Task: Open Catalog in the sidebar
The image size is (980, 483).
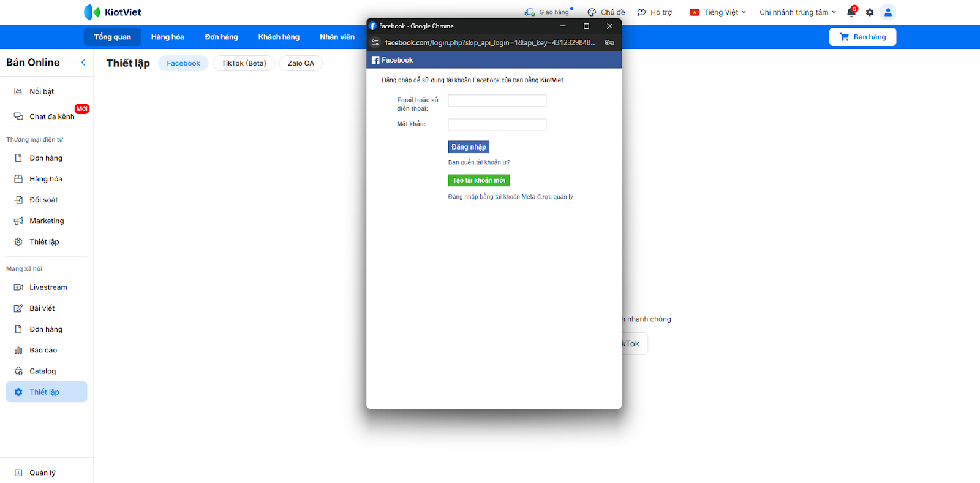Action: (x=47, y=371)
